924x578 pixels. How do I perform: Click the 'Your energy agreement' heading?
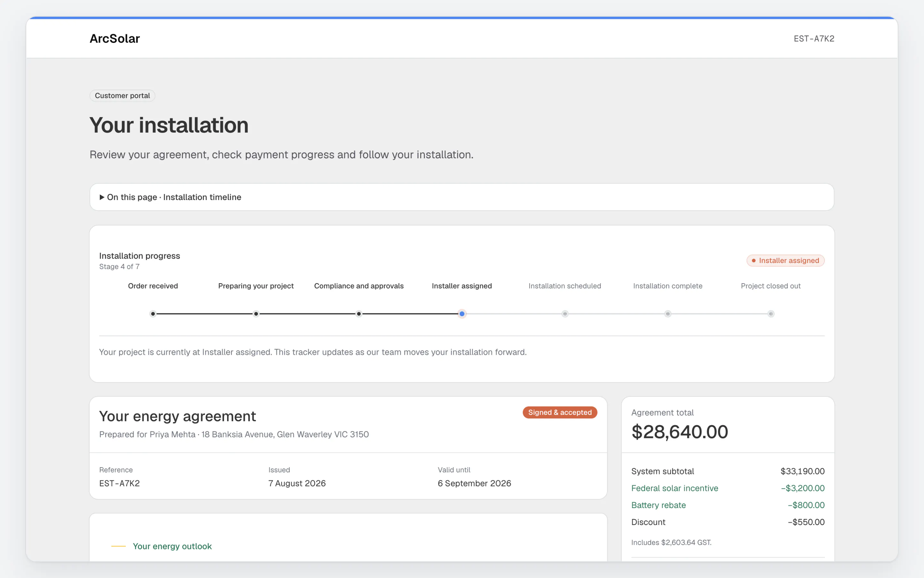(177, 416)
